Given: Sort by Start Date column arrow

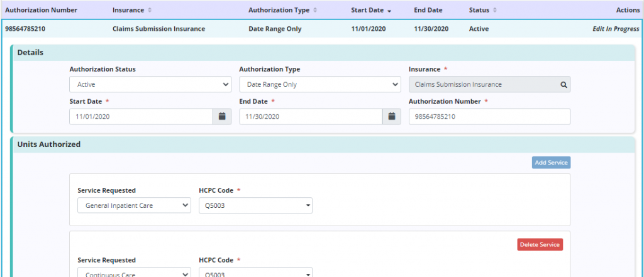Looking at the screenshot, I should pos(389,11).
